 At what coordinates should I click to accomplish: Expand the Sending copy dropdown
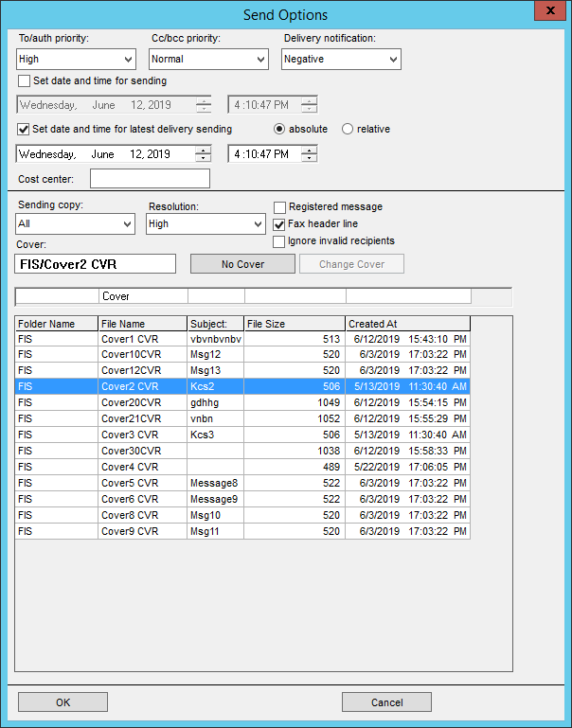tap(76, 224)
